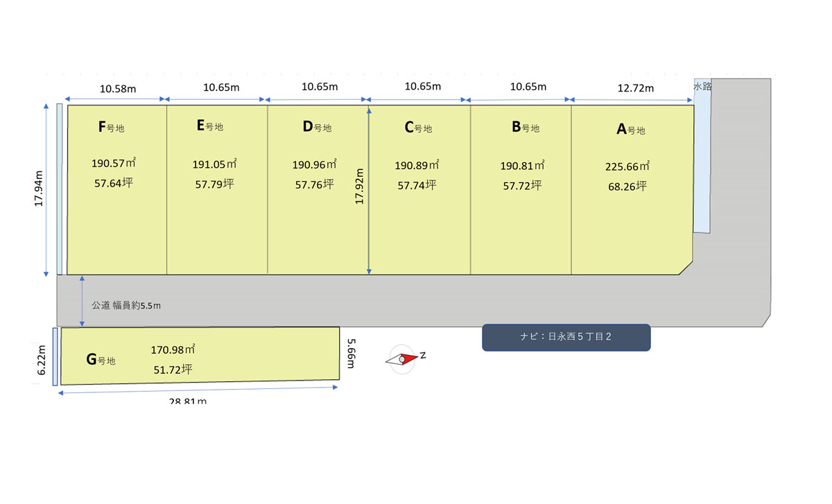Viewport: 832px width, 504px height.
Task: Select lot G号地 label
Action: (x=101, y=359)
